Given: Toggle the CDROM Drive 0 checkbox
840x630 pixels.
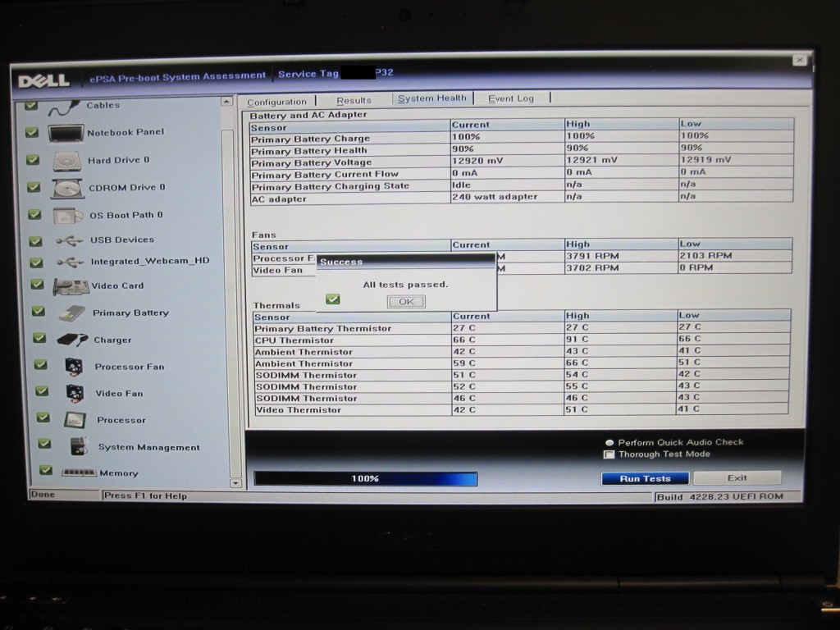Looking at the screenshot, I should [34, 187].
